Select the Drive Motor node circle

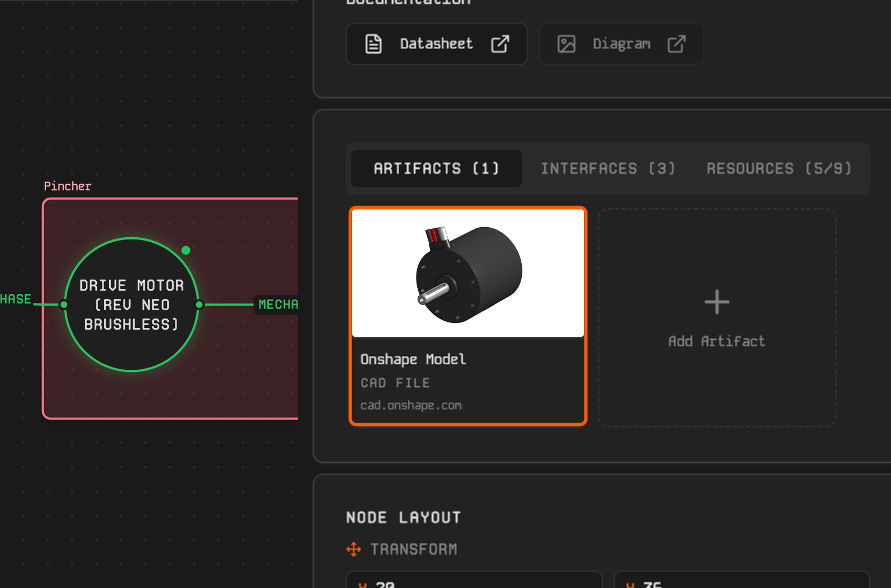[x=132, y=305]
